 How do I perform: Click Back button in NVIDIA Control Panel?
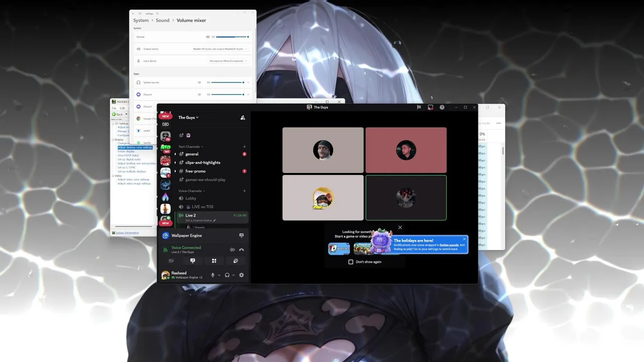[118, 114]
